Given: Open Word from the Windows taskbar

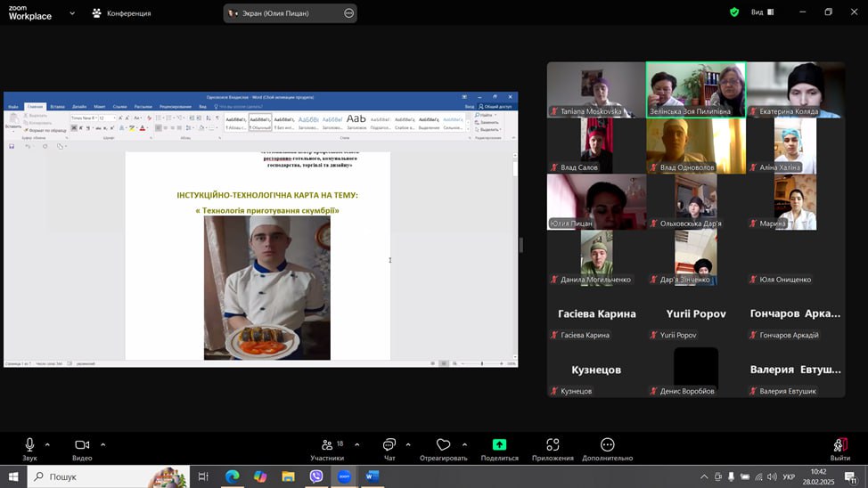Looking at the screenshot, I should point(372,476).
